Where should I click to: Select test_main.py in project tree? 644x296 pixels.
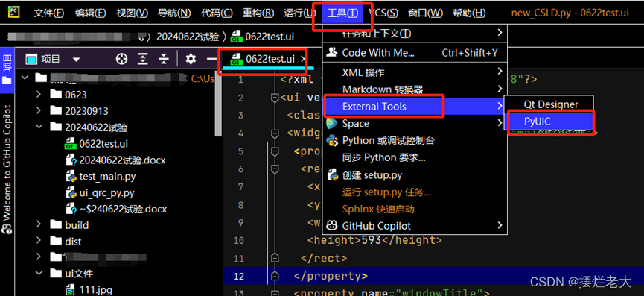click(x=108, y=177)
